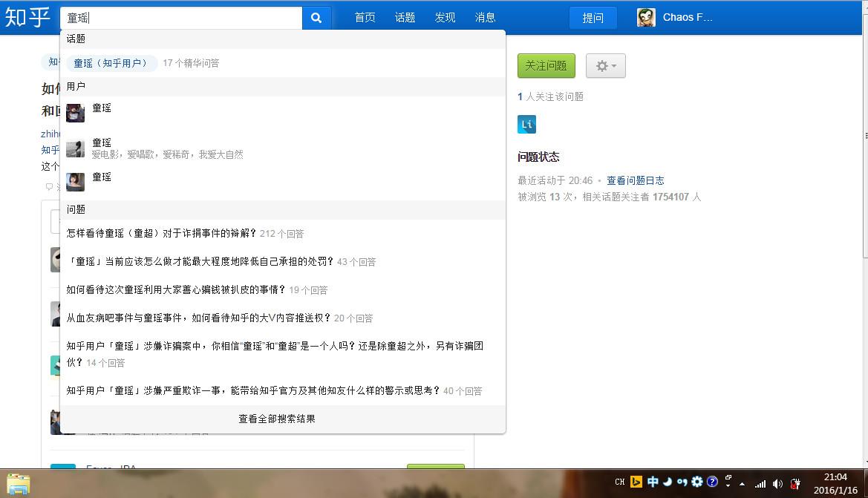868x498 pixels.
Task: Select the first 童瑶 user avatar
Action: [75, 113]
